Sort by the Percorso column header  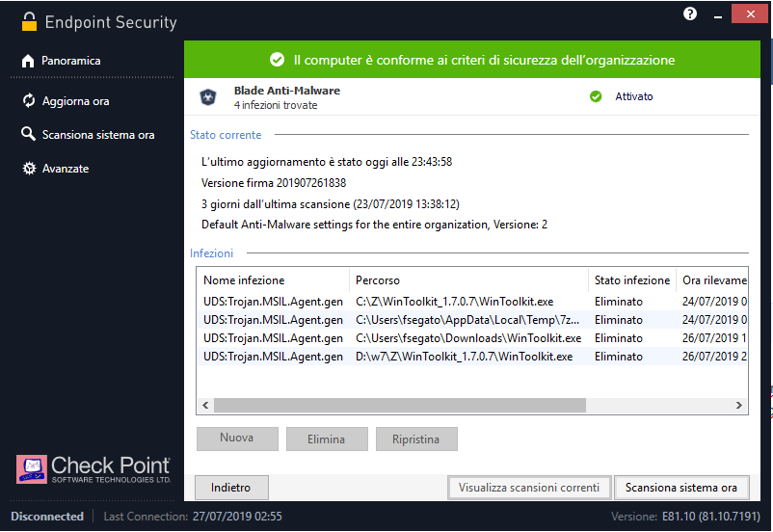point(468,280)
